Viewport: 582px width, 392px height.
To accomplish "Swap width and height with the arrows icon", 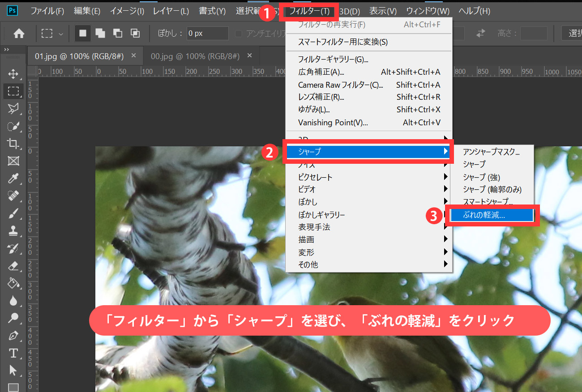I will 481,33.
